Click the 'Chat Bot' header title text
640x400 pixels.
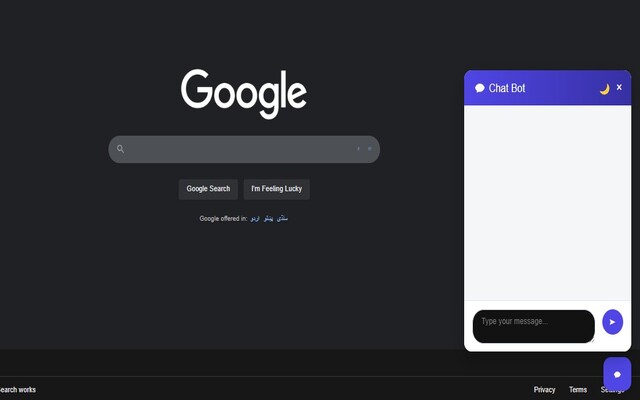507,88
